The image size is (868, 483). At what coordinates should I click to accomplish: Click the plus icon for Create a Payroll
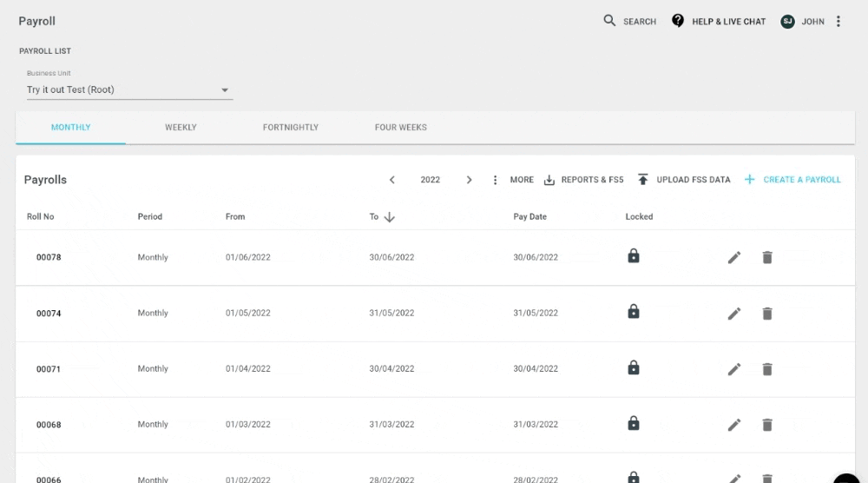[750, 180]
